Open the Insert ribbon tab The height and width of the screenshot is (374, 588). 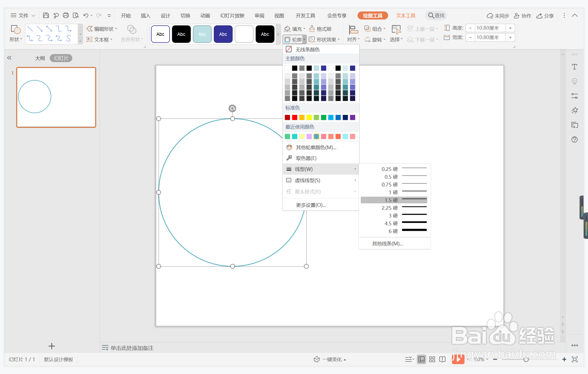tap(145, 16)
